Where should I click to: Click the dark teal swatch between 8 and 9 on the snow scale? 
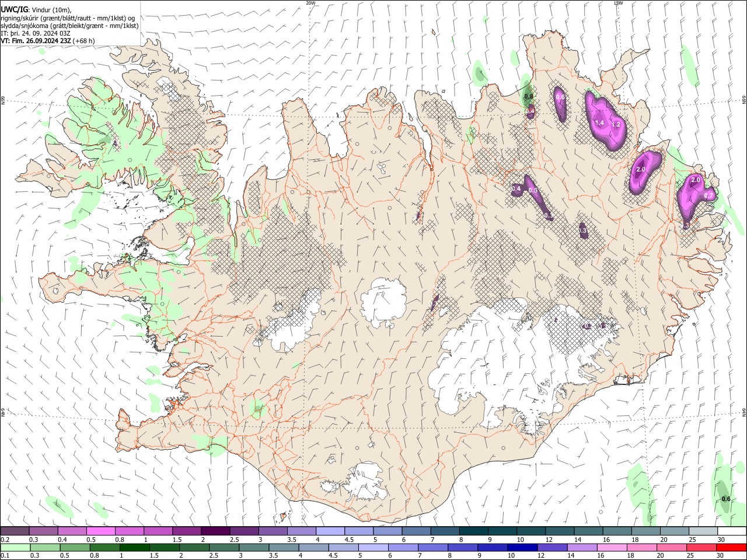[474, 531]
